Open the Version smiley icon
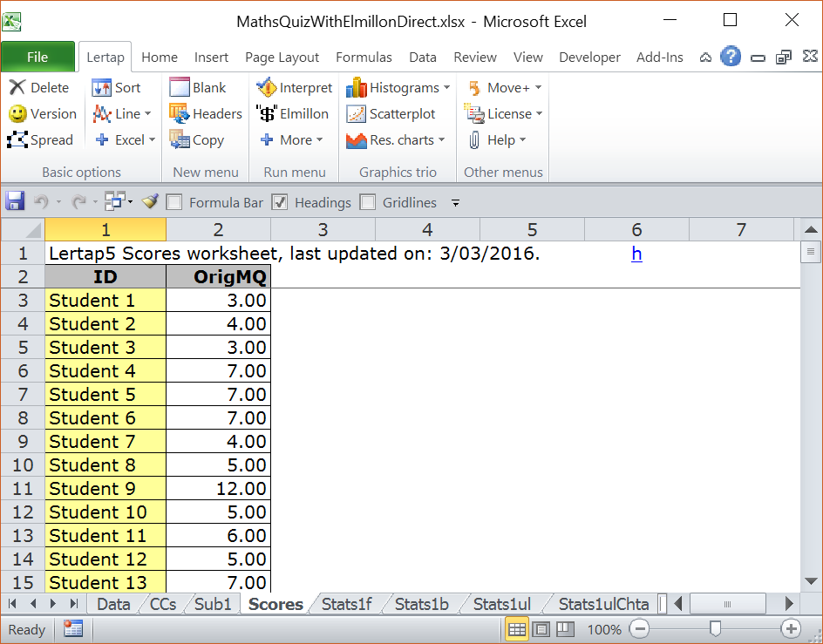This screenshot has width=823, height=644. (17, 114)
